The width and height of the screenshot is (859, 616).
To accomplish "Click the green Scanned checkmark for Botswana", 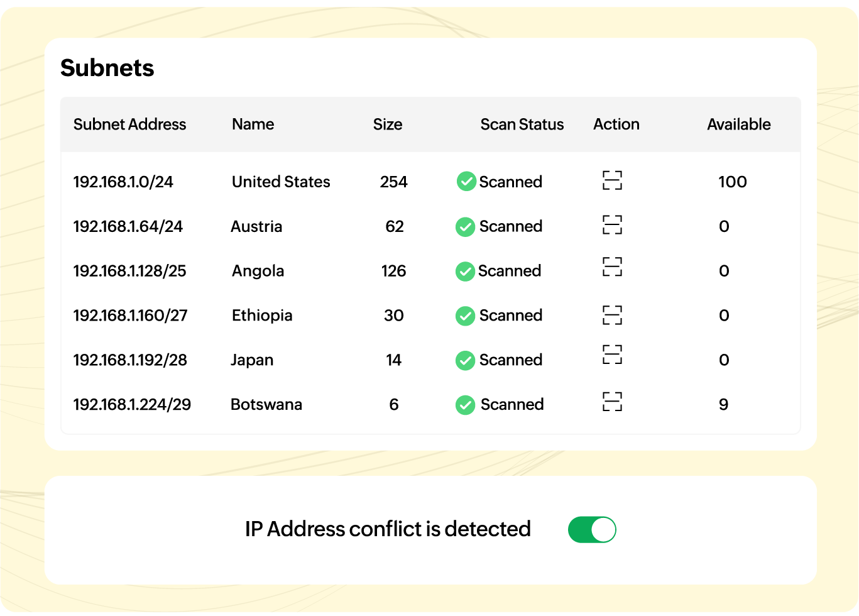I will click(466, 405).
